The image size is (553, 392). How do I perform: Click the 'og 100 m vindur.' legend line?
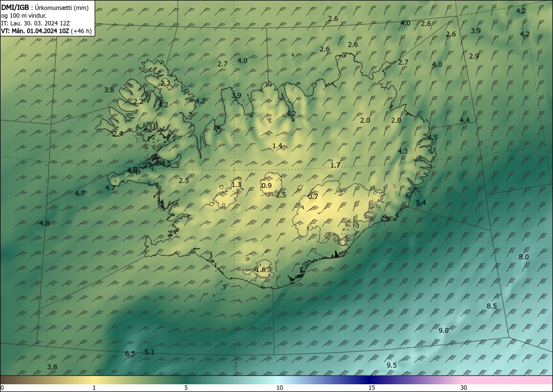24,15
